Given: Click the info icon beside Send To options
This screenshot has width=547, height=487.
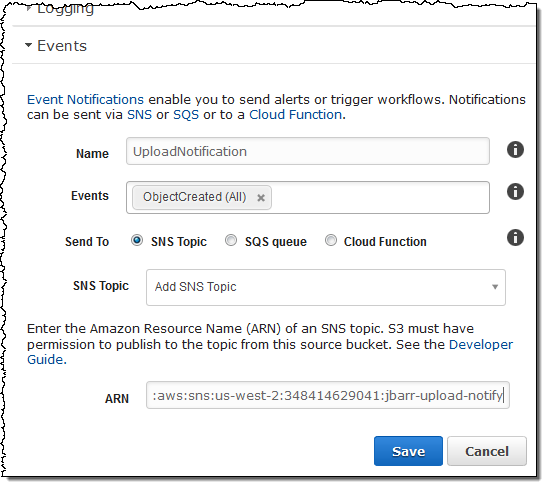Looking at the screenshot, I should (515, 238).
